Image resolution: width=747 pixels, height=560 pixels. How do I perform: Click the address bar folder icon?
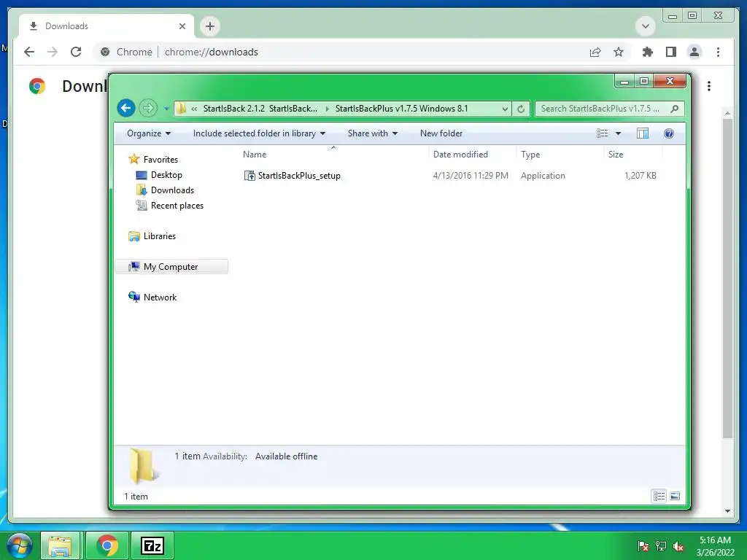coord(182,109)
